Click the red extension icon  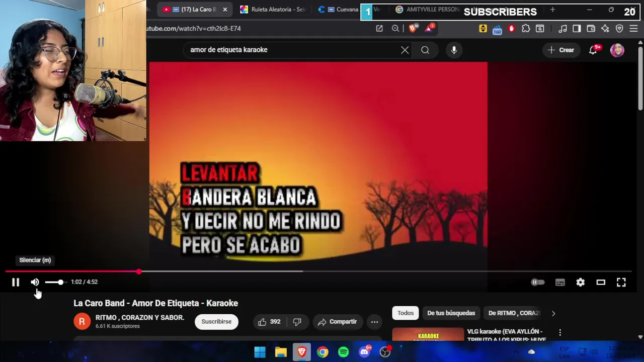(x=512, y=29)
